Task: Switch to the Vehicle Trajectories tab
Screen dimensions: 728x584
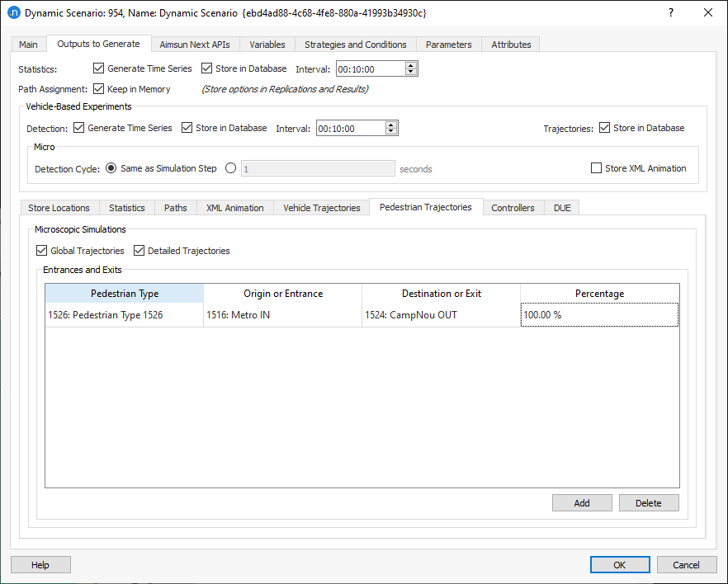Action: click(321, 208)
